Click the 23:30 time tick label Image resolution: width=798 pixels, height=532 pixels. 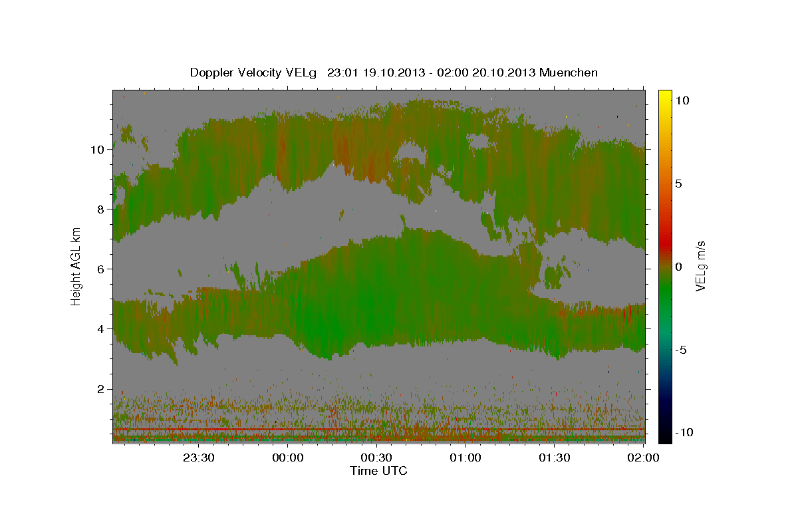[x=199, y=458]
